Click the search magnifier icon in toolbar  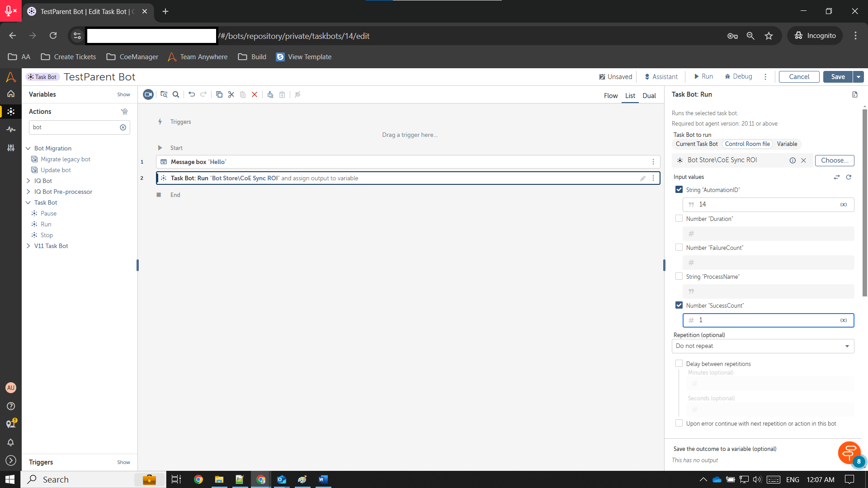(176, 94)
